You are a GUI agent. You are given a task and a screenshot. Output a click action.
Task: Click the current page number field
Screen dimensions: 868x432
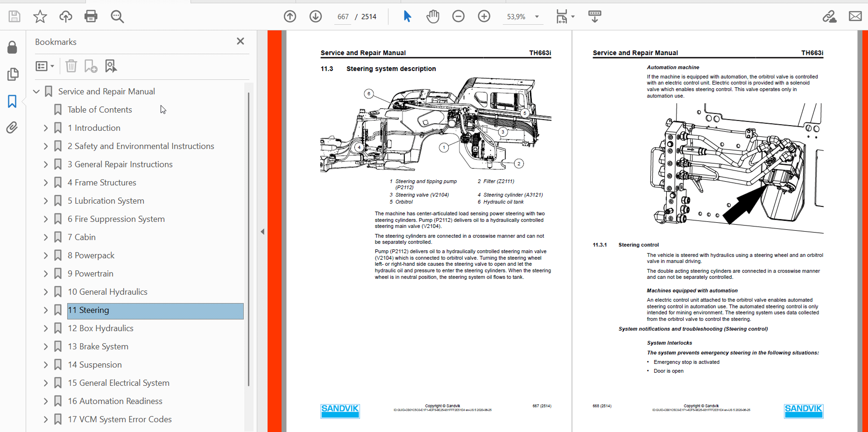point(343,17)
